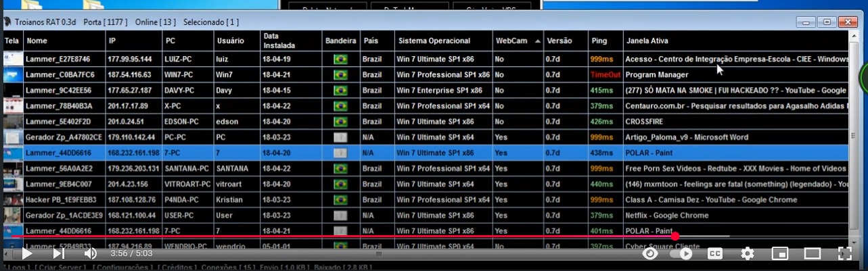The width and height of the screenshot is (868, 271).
Task: Click IP address 201.4.23.156
Action: (129, 184)
